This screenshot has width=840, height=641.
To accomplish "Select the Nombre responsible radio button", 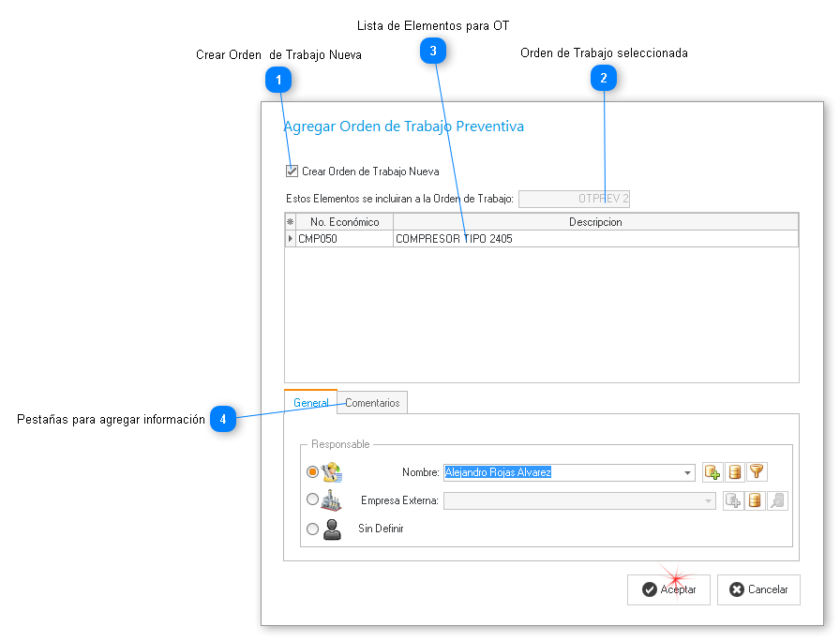I will point(312,472).
